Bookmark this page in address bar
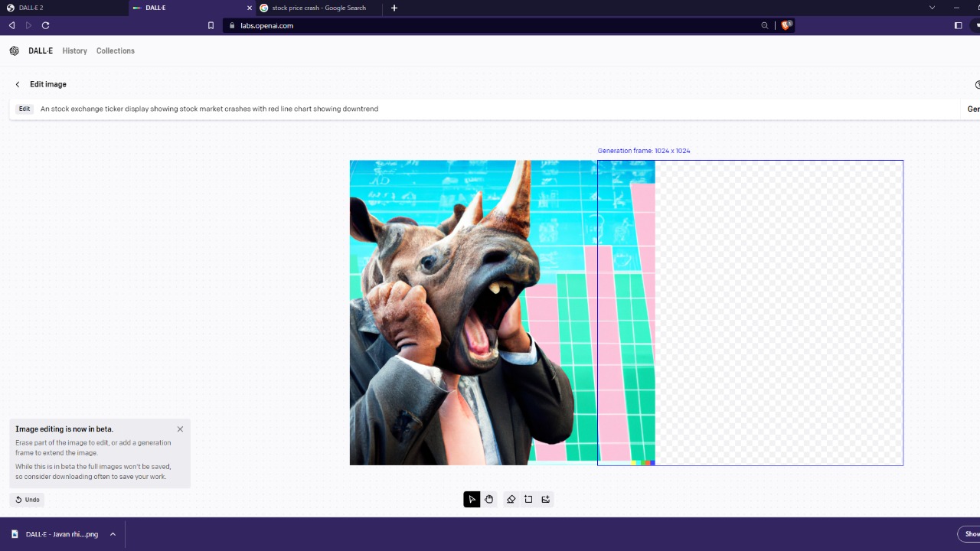Screen dimensions: 980x551 [211, 25]
